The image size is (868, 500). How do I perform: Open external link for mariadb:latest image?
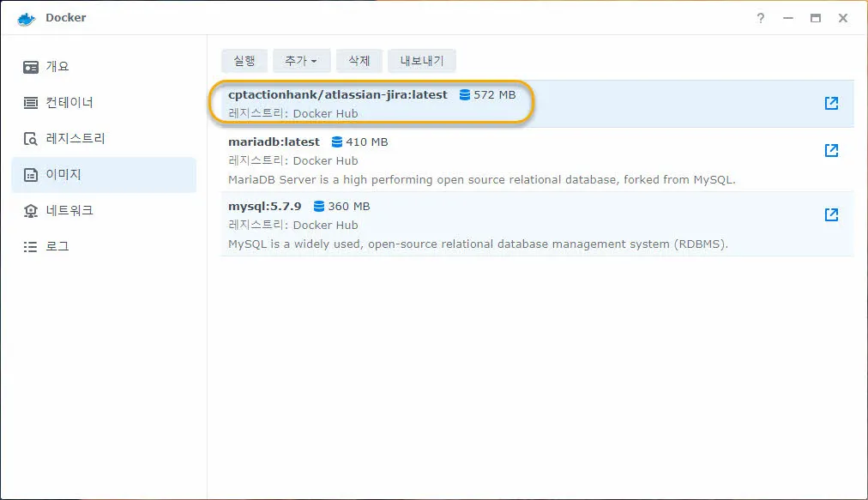pos(830,149)
